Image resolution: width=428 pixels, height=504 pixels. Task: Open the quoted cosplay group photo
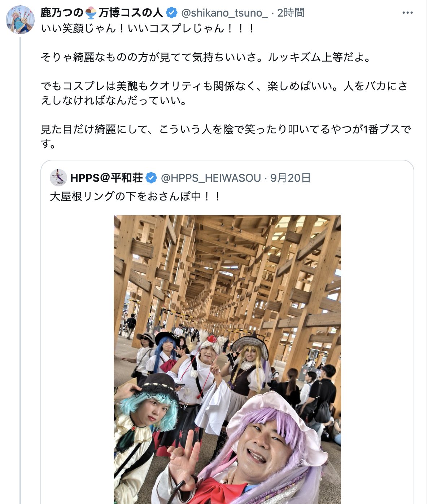coord(227,359)
